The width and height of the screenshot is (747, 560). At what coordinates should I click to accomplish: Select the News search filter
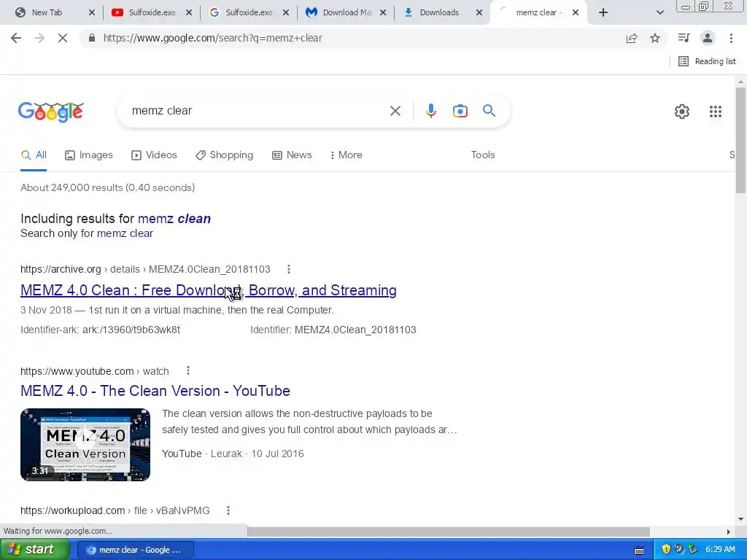pos(292,155)
